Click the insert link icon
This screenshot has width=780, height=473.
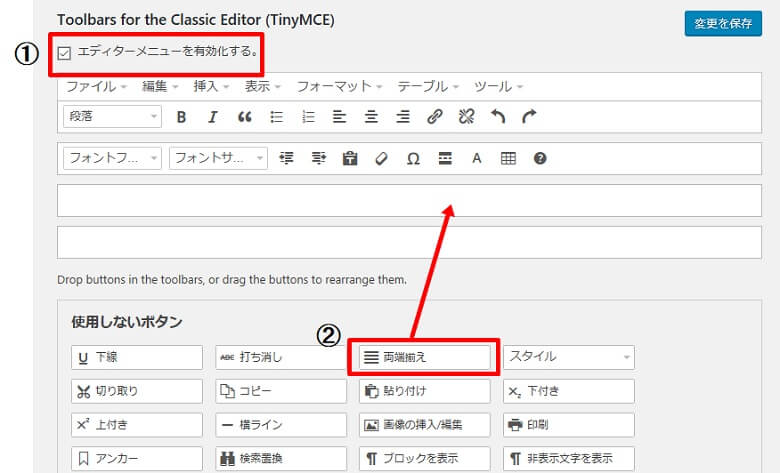pos(435,117)
